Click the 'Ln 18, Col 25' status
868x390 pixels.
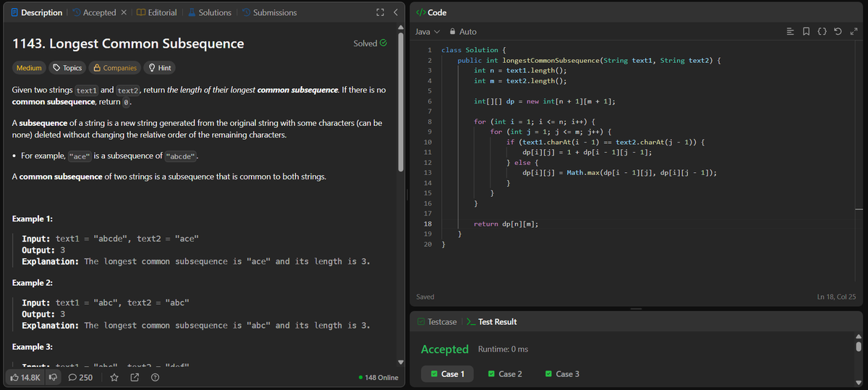[x=835, y=297]
